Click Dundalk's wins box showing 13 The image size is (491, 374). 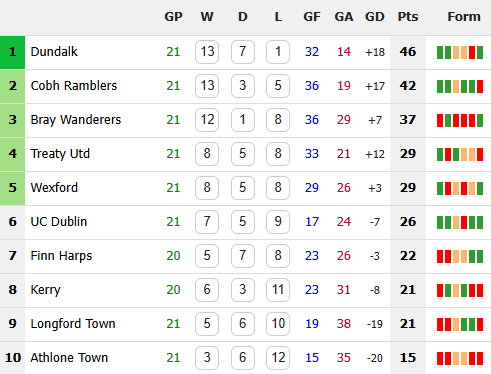click(x=207, y=52)
